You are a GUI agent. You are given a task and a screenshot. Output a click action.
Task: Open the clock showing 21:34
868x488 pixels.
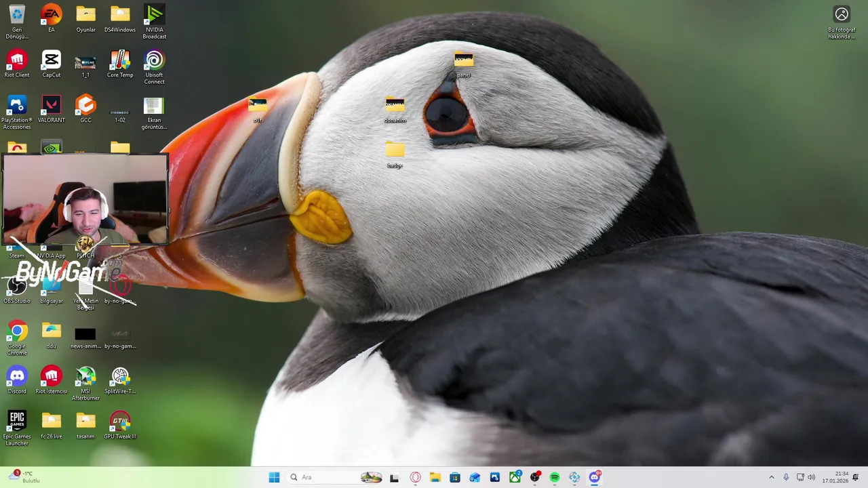point(835,477)
